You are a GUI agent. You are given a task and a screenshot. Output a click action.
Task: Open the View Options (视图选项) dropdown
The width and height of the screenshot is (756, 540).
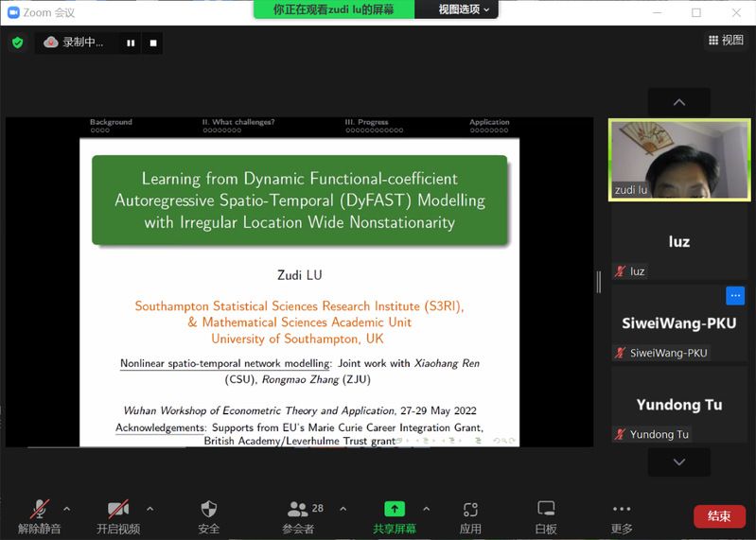464,9
